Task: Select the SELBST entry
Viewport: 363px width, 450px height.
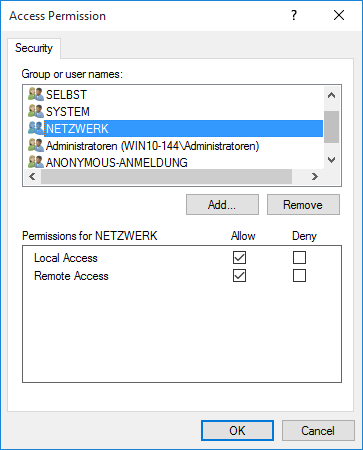Action: (66, 95)
